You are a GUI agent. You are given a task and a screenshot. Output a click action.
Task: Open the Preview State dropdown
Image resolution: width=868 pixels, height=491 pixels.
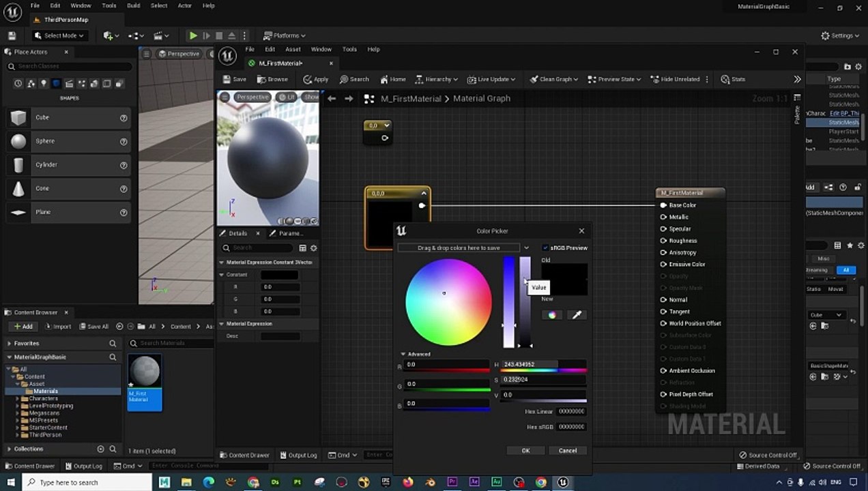[613, 79]
